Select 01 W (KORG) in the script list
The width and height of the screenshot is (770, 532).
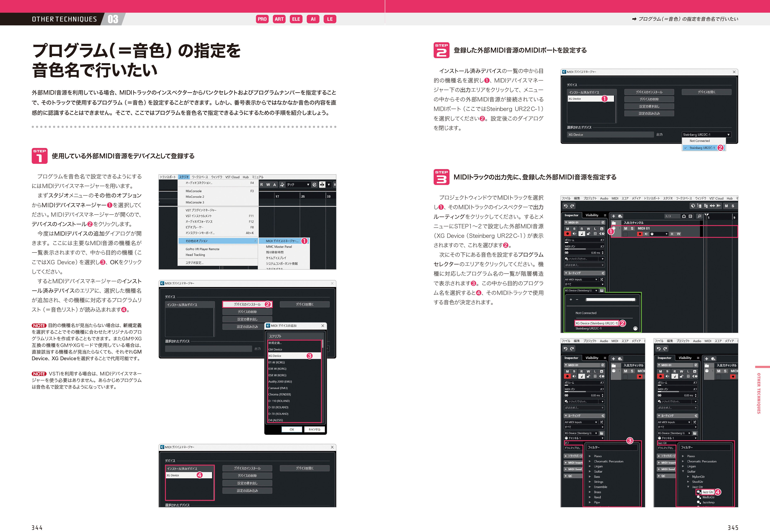pos(277,362)
